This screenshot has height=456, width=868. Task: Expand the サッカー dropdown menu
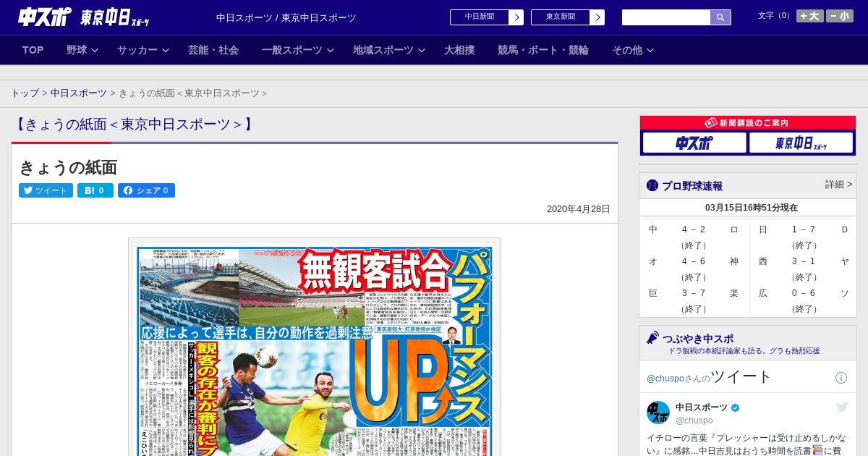click(142, 50)
